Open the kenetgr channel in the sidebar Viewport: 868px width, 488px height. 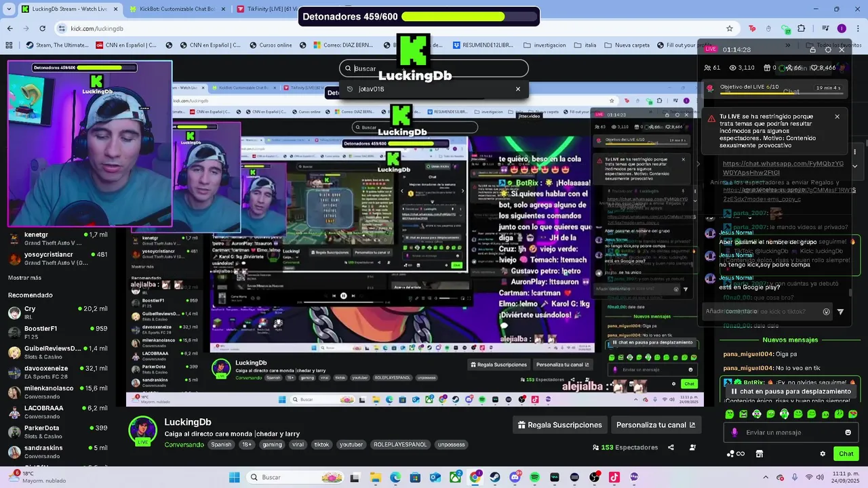pyautogui.click(x=58, y=239)
